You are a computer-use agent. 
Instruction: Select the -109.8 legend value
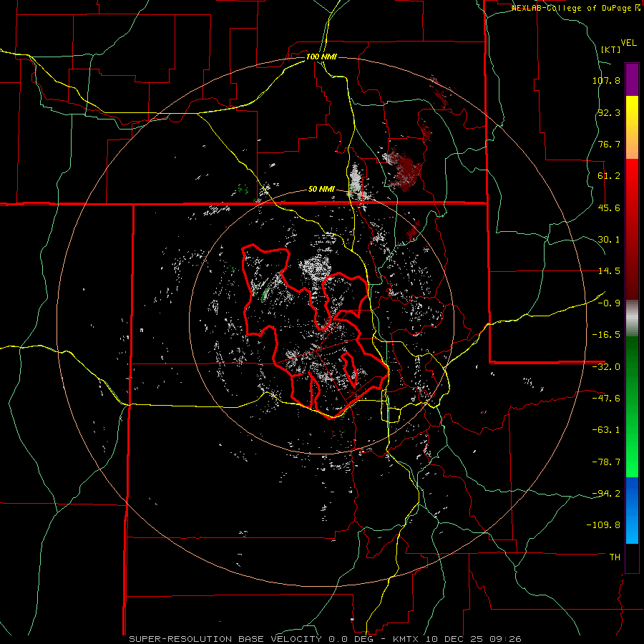[604, 525]
